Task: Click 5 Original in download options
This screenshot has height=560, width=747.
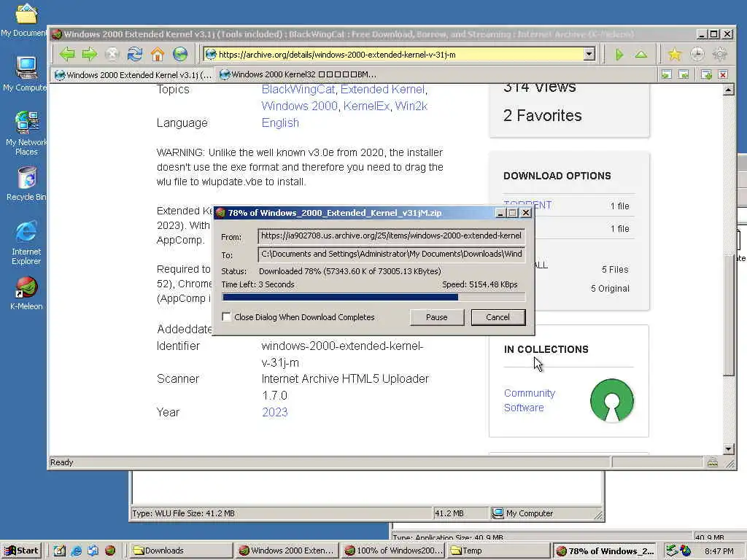Action: coord(610,289)
